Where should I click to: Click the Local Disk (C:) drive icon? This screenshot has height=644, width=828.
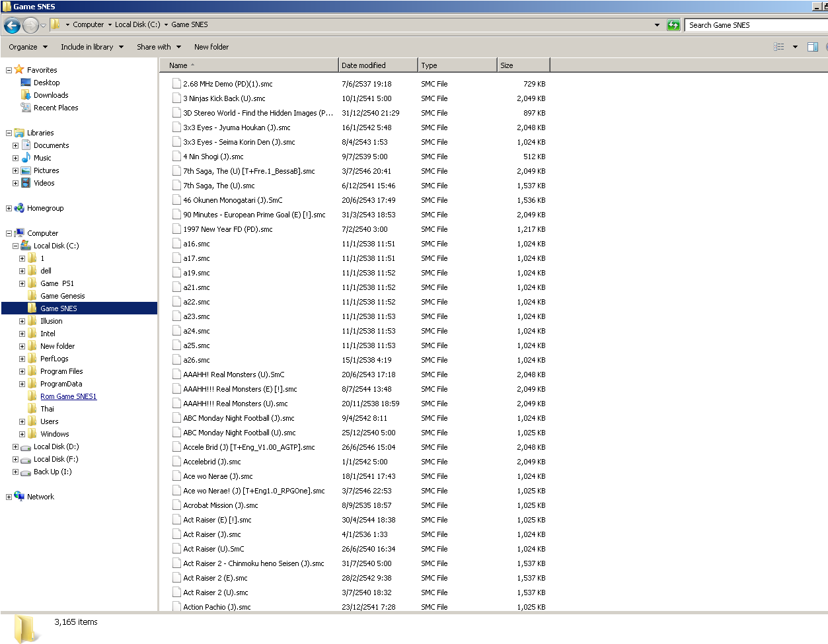point(26,246)
